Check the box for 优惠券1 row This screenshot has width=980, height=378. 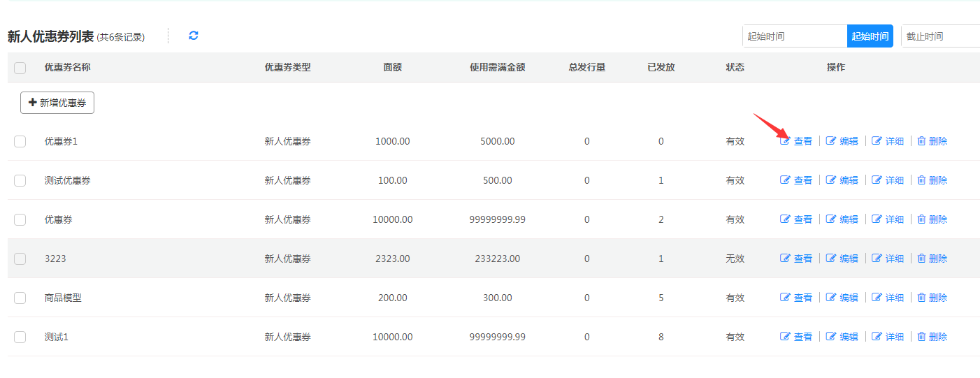click(x=20, y=141)
